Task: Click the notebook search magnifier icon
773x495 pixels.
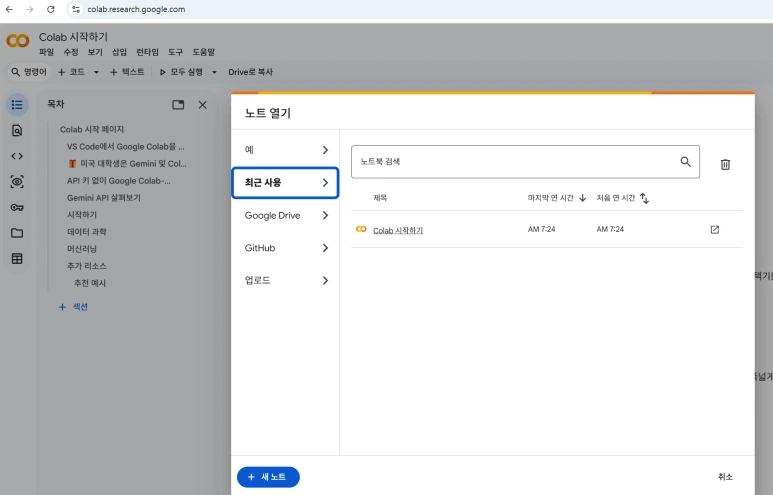Action: 685,162
